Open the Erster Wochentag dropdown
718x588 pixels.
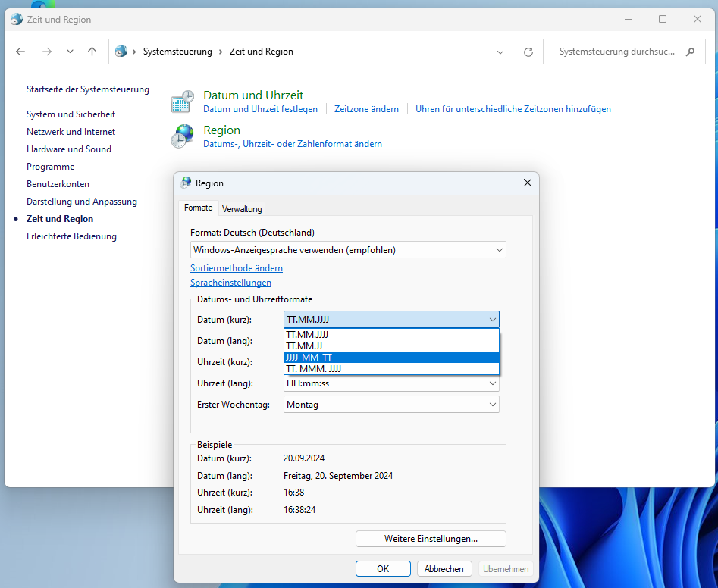pyautogui.click(x=391, y=405)
